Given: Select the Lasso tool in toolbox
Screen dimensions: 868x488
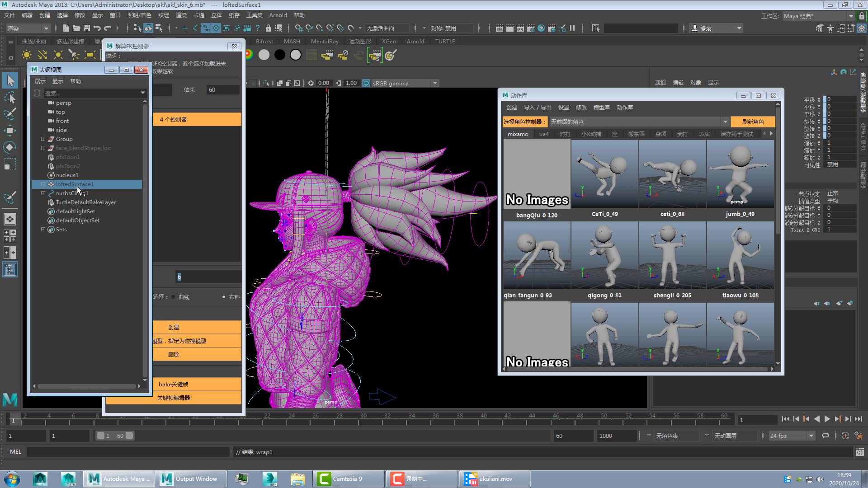Looking at the screenshot, I should (10, 97).
